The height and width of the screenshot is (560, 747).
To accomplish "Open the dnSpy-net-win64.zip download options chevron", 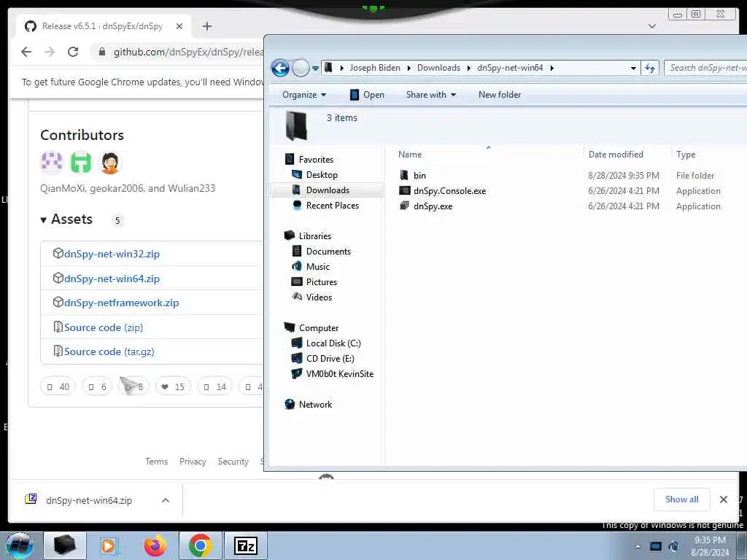I will click(x=166, y=500).
